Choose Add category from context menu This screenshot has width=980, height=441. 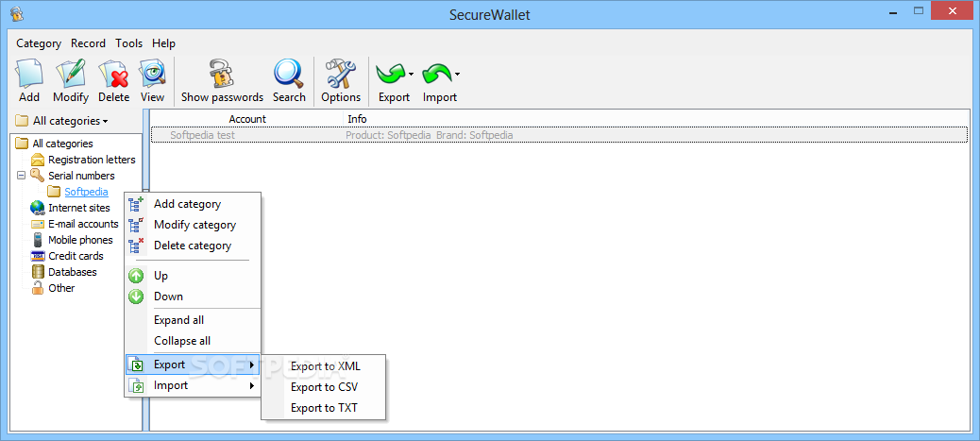pyautogui.click(x=193, y=204)
